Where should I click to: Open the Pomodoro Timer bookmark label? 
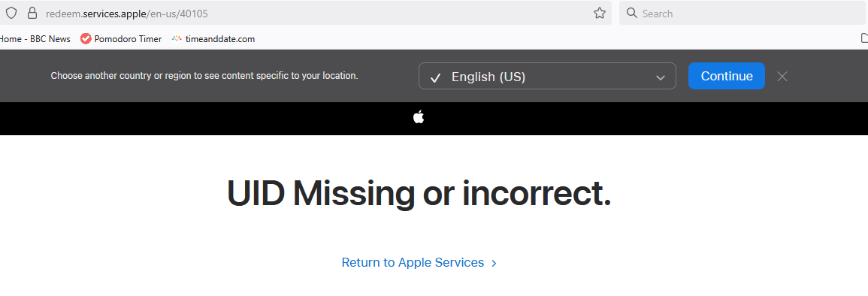[128, 39]
